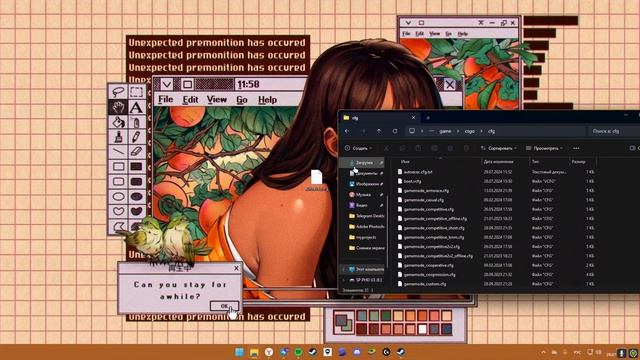Expand Этот компьютер tree node
Screen dimensions: 640x360
(x=343, y=269)
